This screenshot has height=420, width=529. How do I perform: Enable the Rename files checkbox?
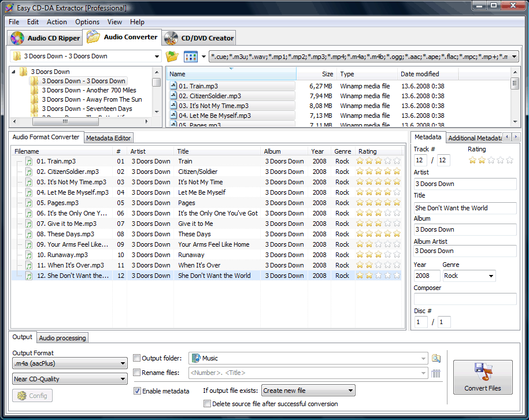click(136, 373)
